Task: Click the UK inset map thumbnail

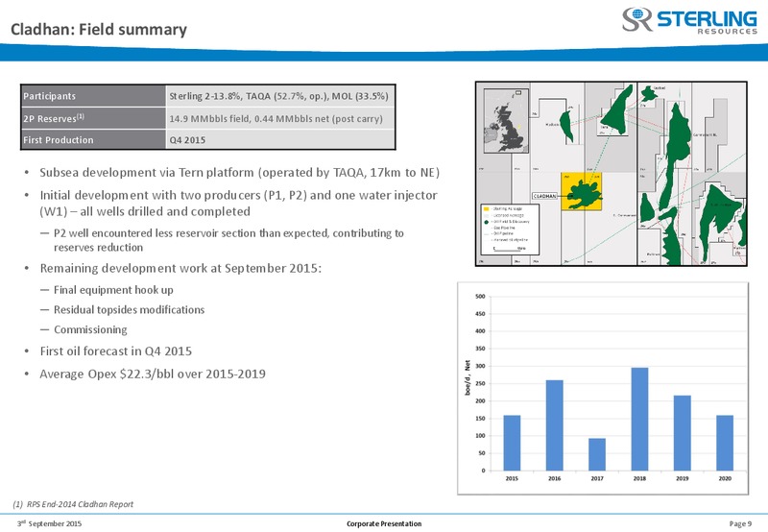Action: click(x=506, y=120)
